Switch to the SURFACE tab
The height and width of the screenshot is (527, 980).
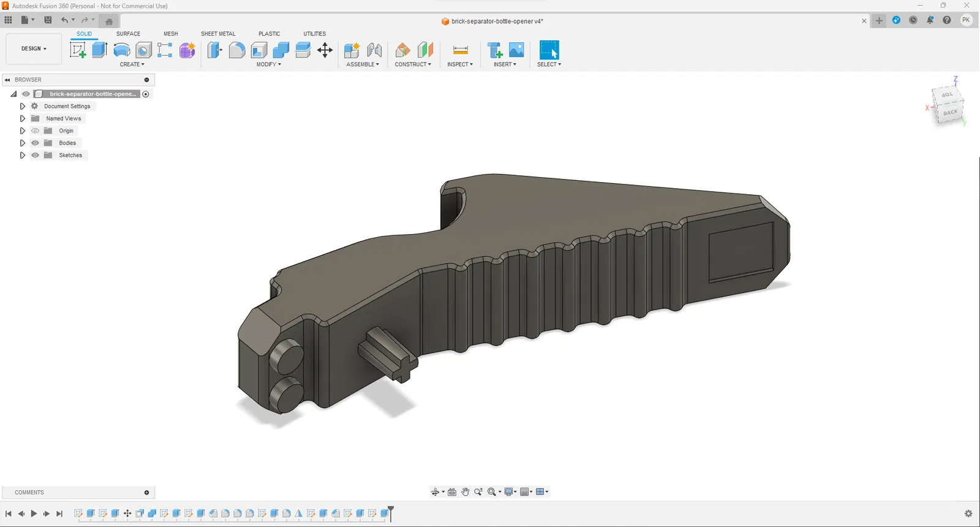pyautogui.click(x=128, y=34)
